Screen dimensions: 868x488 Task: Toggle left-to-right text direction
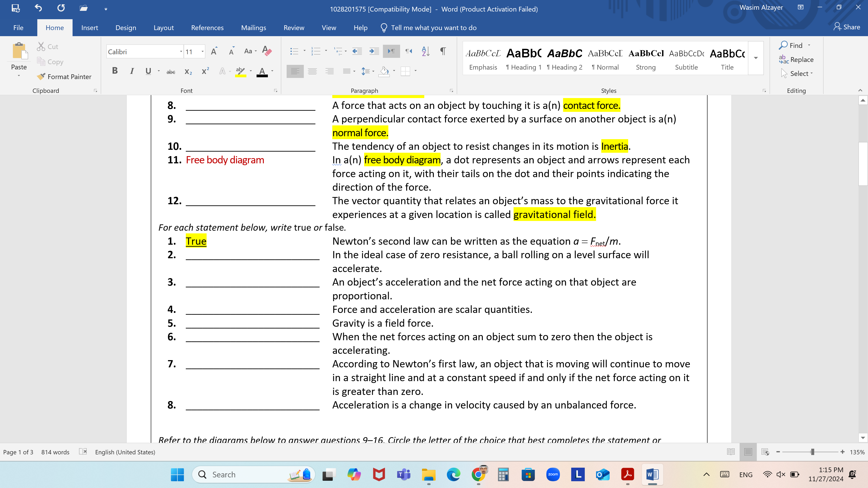click(391, 51)
